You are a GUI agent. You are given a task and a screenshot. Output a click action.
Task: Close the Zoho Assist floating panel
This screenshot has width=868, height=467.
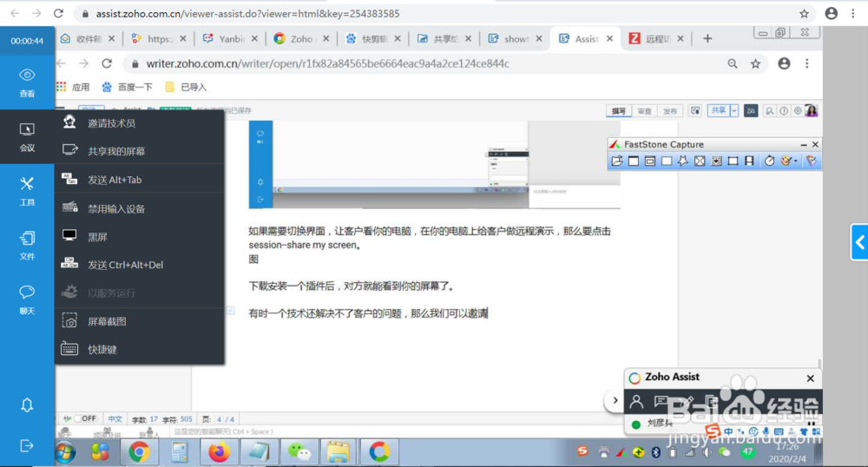pyautogui.click(x=811, y=378)
